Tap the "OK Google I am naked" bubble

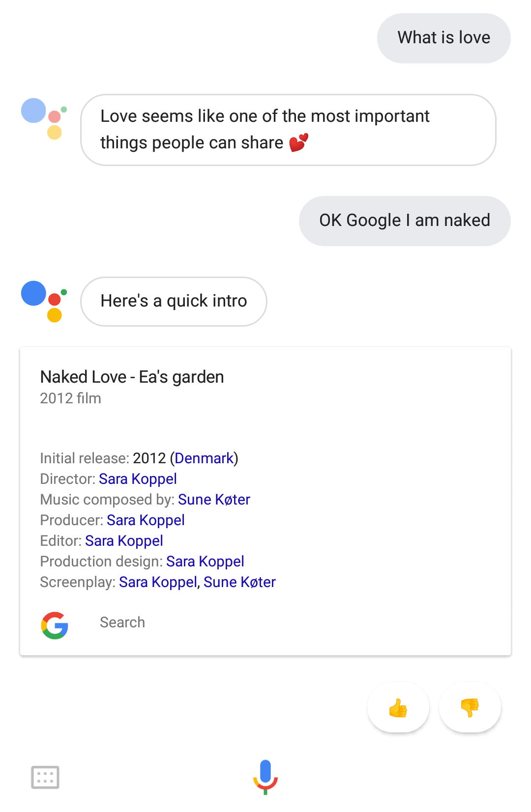[404, 221]
